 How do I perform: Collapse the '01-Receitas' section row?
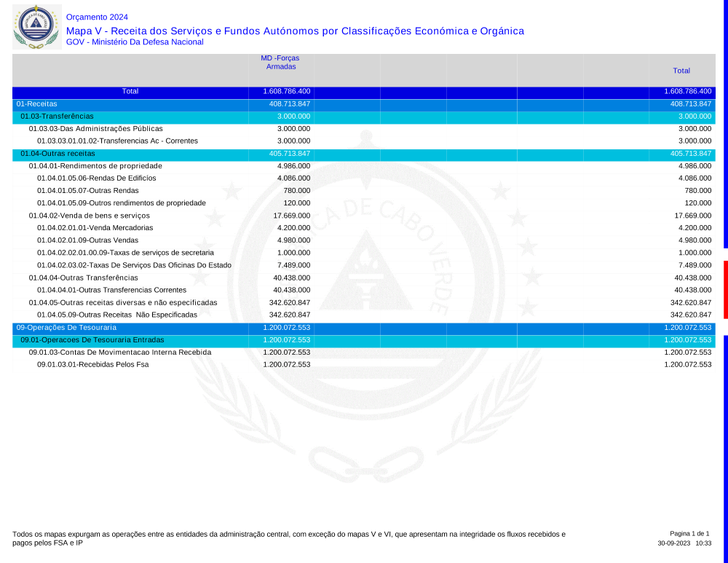37,104
